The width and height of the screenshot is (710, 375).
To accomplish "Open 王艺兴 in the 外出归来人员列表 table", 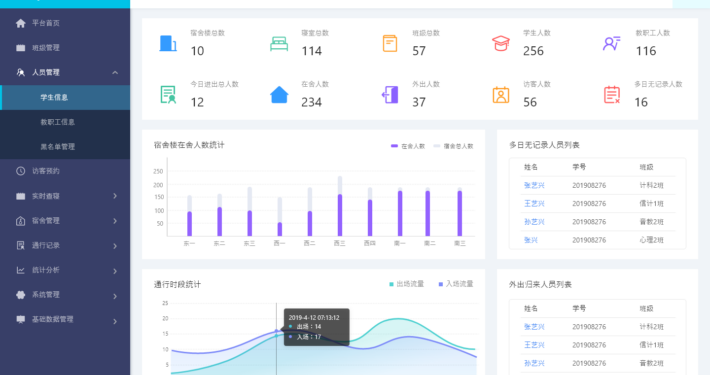I will (534, 345).
